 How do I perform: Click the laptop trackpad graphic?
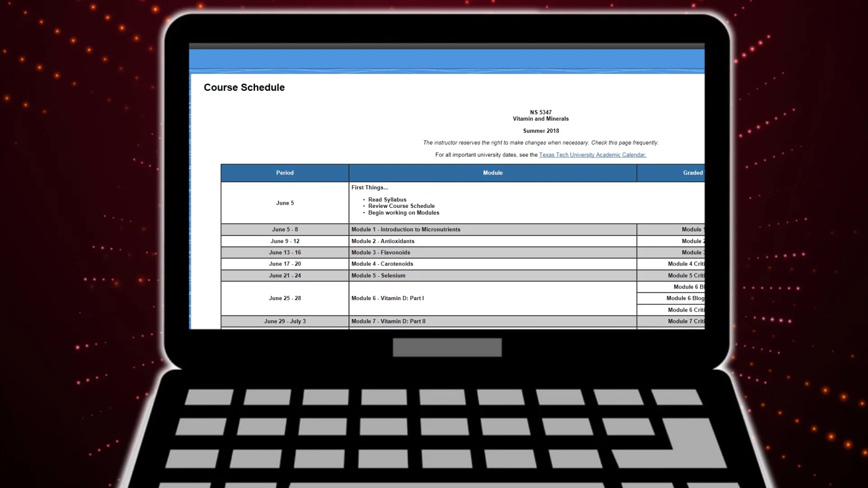coord(447,347)
